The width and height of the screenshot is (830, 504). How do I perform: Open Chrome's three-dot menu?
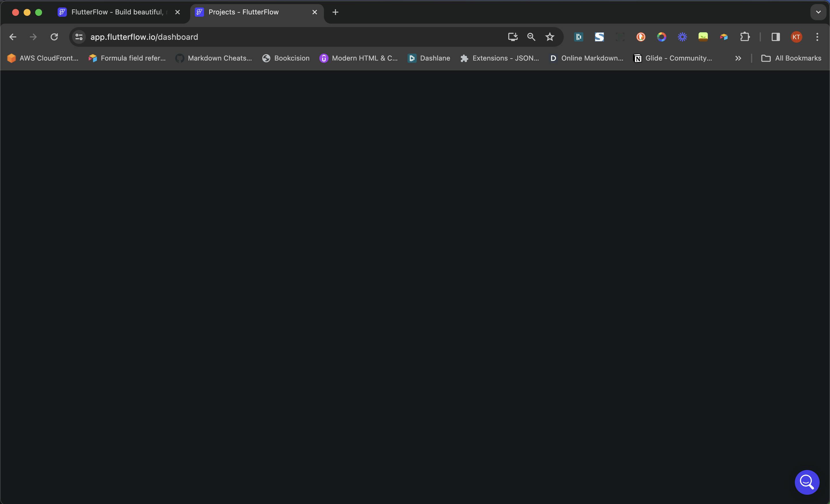(817, 37)
